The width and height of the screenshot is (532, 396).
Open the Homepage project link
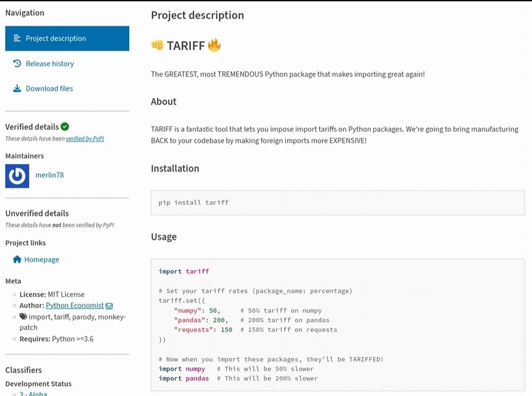42,260
